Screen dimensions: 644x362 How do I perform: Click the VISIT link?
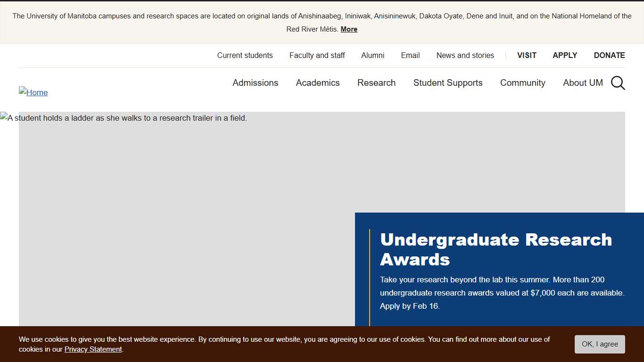click(527, 55)
